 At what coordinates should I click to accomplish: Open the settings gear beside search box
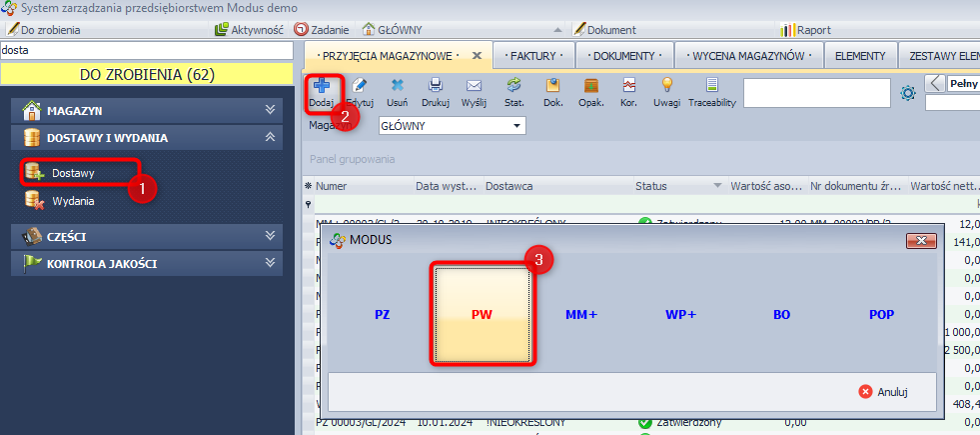tap(907, 93)
